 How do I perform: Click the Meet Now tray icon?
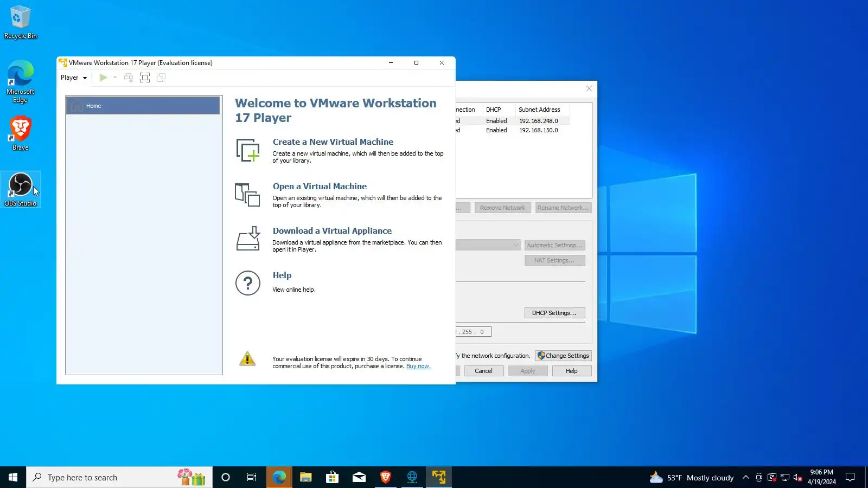click(759, 477)
